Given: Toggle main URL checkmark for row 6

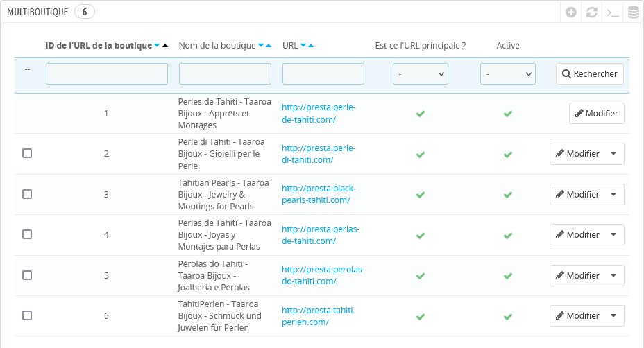Looking at the screenshot, I should point(420,317).
